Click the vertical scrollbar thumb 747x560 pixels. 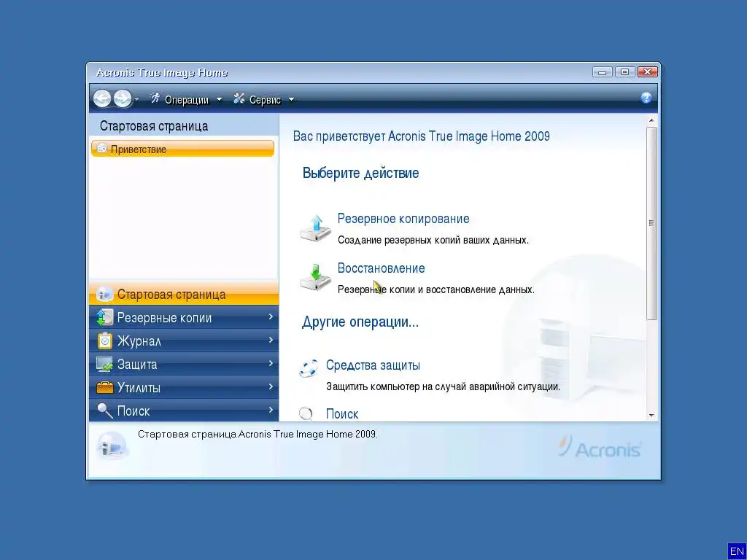(651, 223)
